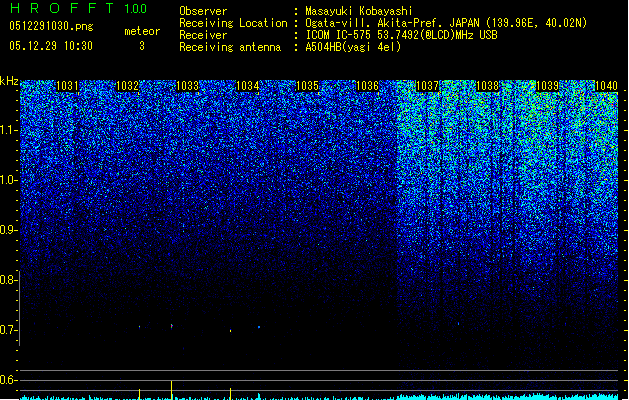Click the 'Receiver' field label
This screenshot has width=629, height=400.
click(203, 35)
